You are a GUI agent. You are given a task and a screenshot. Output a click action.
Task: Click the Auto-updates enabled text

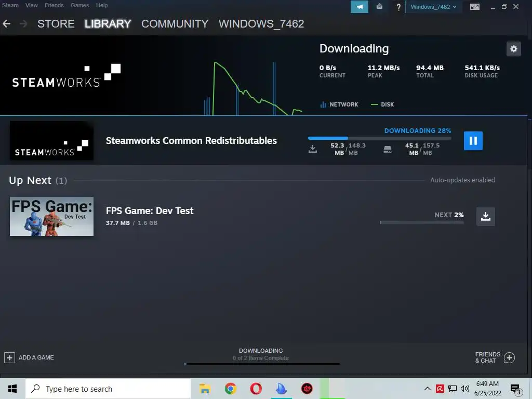(x=462, y=180)
